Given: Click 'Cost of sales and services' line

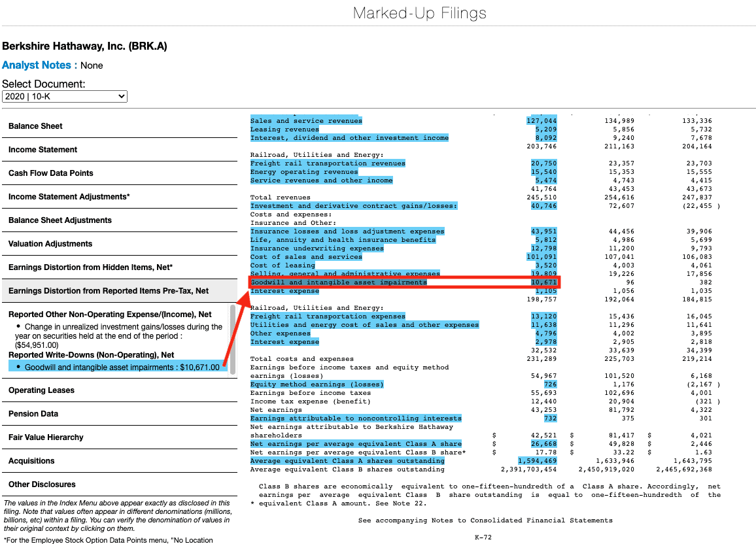Looking at the screenshot, I should pos(306,257).
